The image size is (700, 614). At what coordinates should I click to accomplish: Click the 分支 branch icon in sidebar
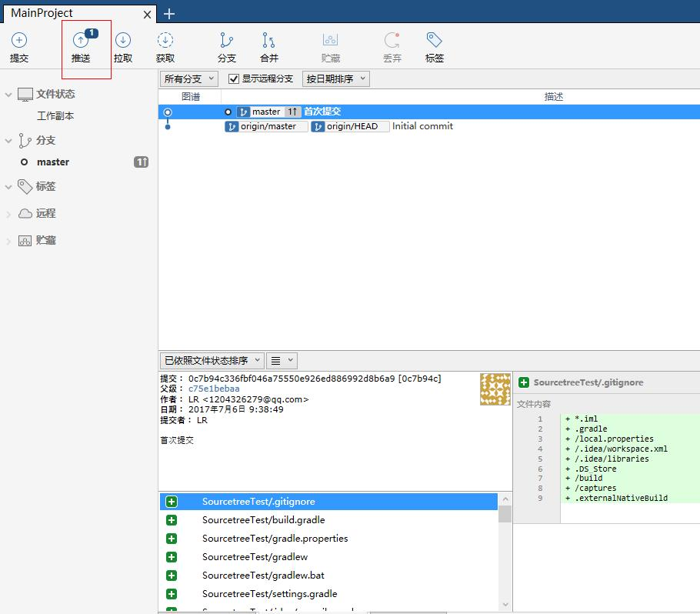(x=25, y=140)
